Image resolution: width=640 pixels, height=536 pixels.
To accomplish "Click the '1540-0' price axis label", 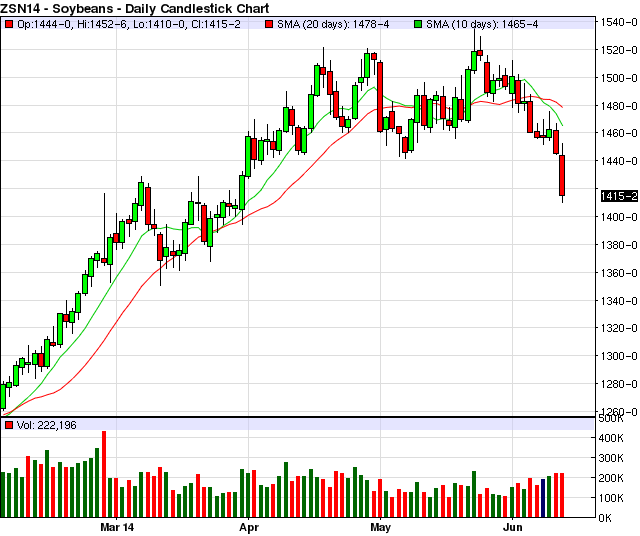I will [x=619, y=22].
